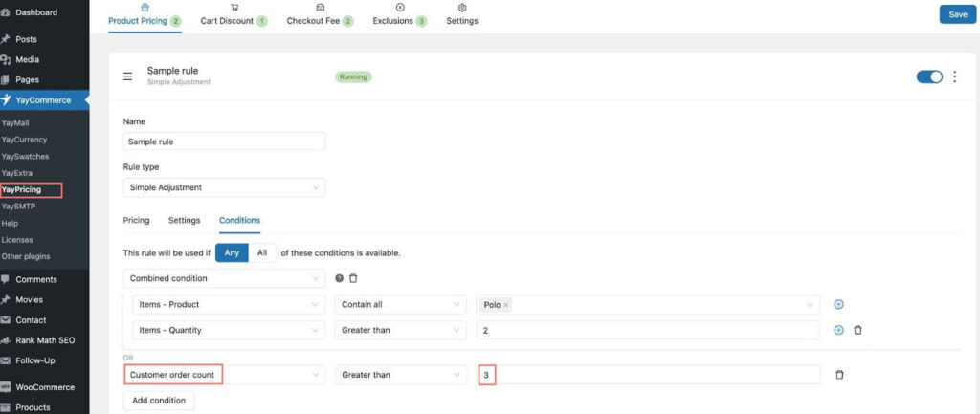Open the Contain all comparison dropdown
This screenshot has height=414, width=980.
tap(401, 305)
